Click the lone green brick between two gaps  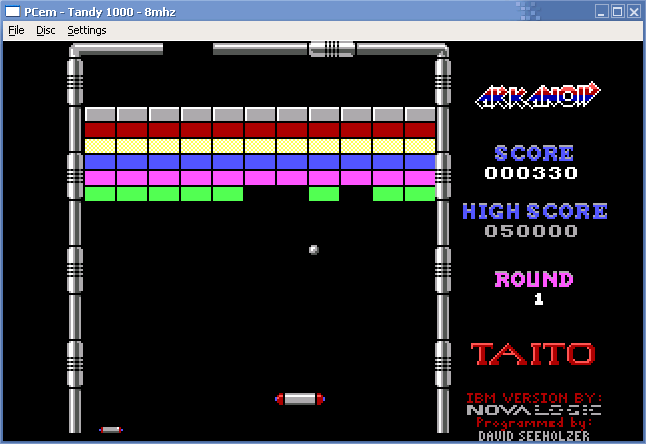[324, 194]
